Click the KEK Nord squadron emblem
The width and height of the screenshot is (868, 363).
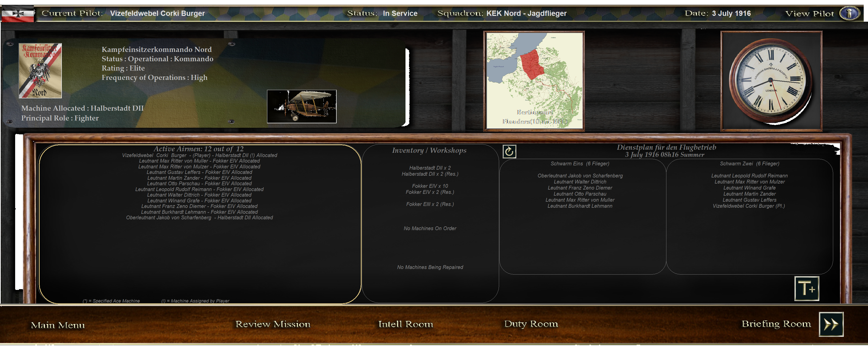click(40, 71)
